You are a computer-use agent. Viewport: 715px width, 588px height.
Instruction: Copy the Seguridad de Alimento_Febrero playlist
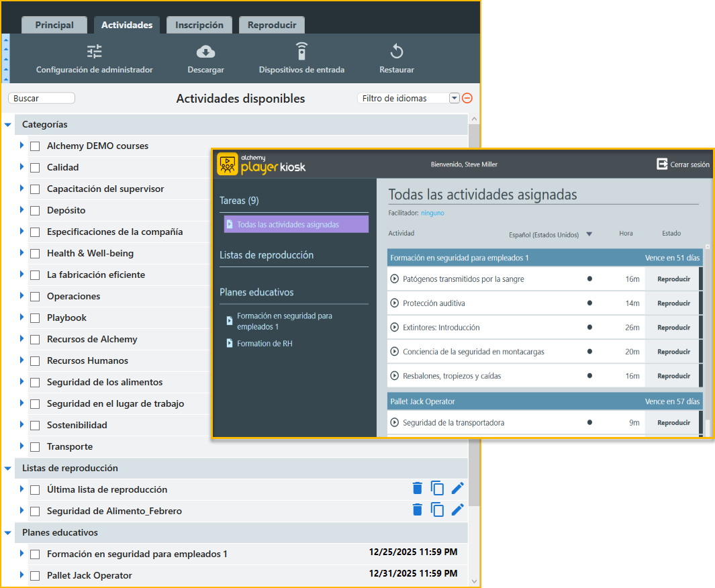pyautogui.click(x=438, y=510)
